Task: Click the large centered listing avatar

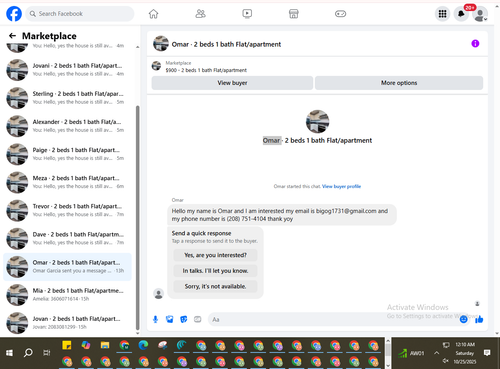Action: point(317,122)
